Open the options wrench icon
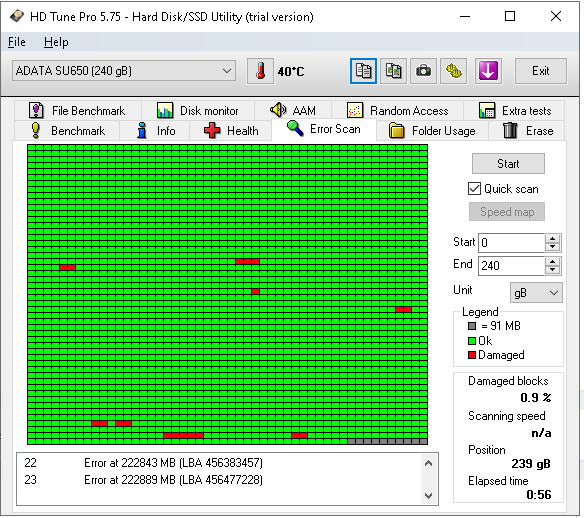Screen dimensions: 584x518 click(x=454, y=71)
